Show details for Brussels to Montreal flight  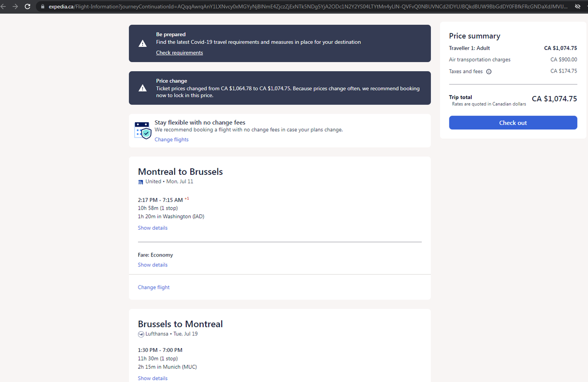click(x=152, y=378)
